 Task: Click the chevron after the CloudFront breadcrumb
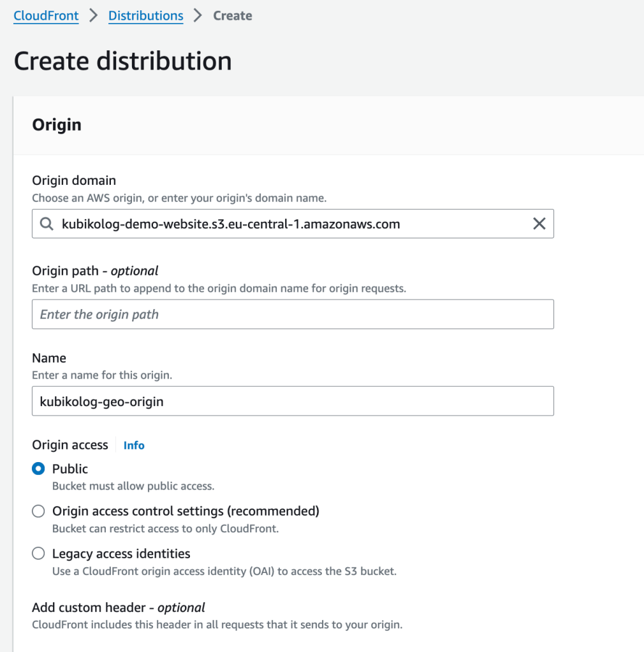pos(94,16)
